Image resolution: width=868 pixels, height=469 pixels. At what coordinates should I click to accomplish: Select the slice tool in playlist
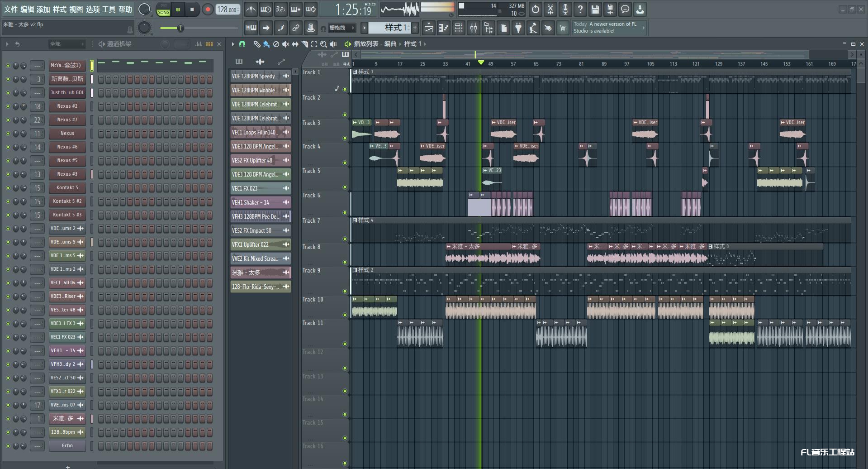[304, 44]
